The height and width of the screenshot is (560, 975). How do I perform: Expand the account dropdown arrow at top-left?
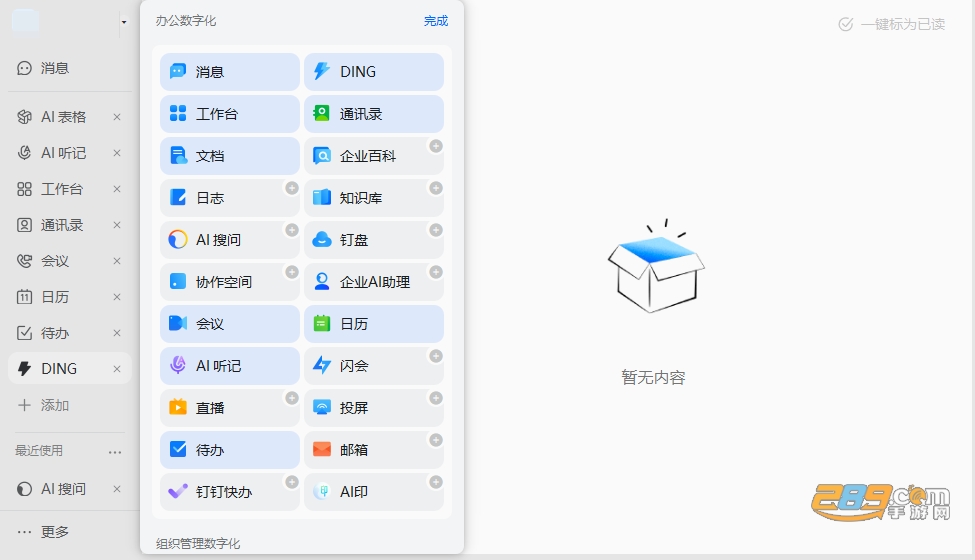pos(124,22)
